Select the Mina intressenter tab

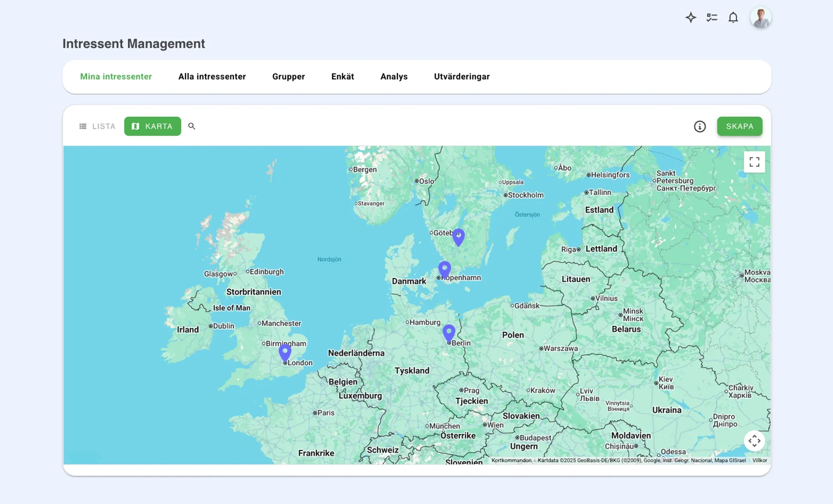click(x=116, y=77)
